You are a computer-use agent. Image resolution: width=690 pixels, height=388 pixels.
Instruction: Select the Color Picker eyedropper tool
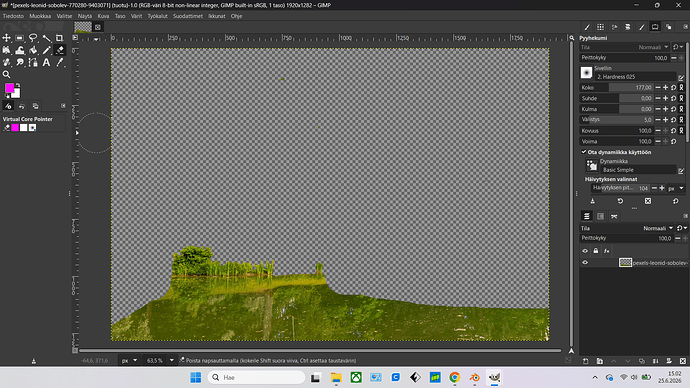click(59, 62)
